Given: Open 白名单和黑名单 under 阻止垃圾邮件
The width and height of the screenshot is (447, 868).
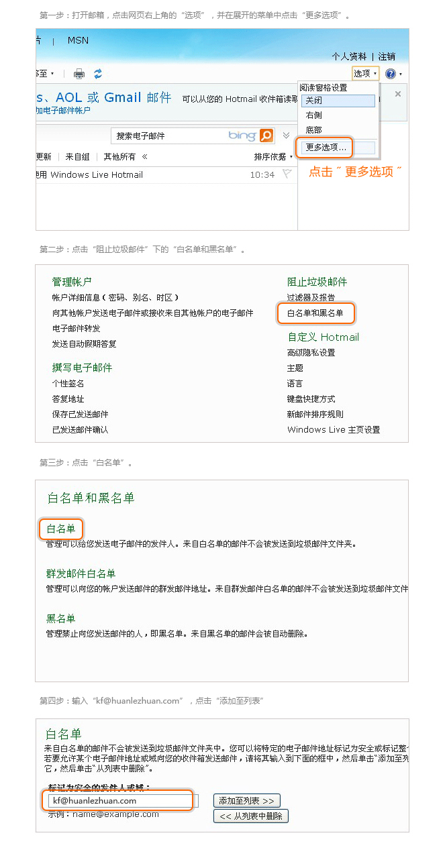Looking at the screenshot, I should pos(315,313).
